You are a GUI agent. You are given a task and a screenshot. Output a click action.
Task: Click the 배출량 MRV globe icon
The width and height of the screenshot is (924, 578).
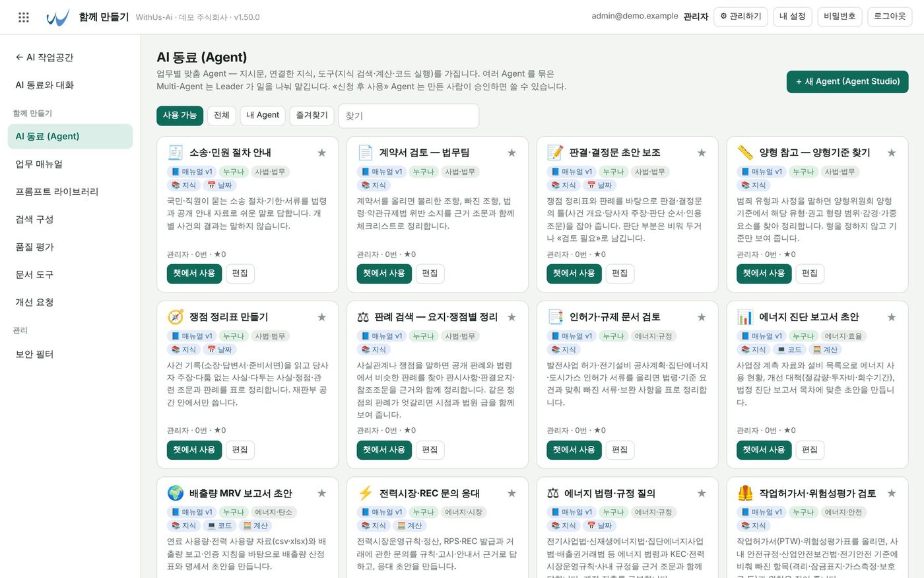coord(176,493)
